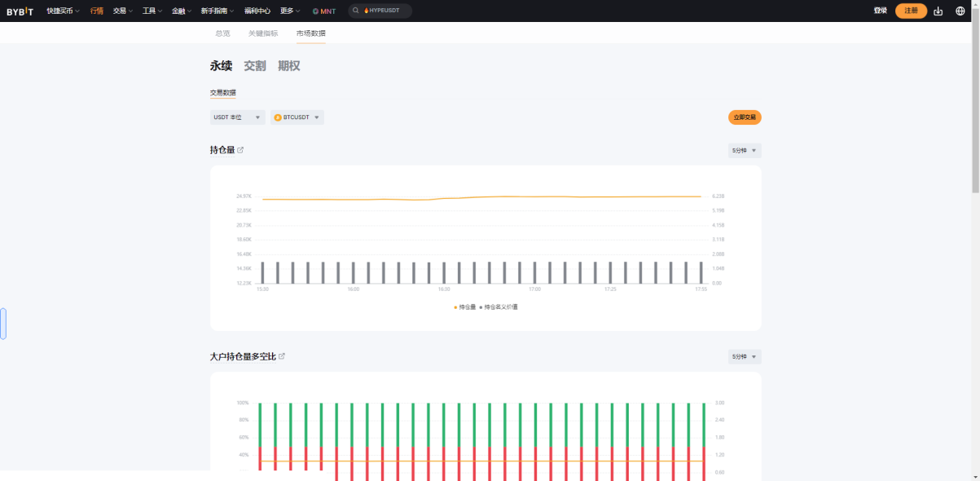
Task: Click the 6.23B axis label
Action: 719,196
